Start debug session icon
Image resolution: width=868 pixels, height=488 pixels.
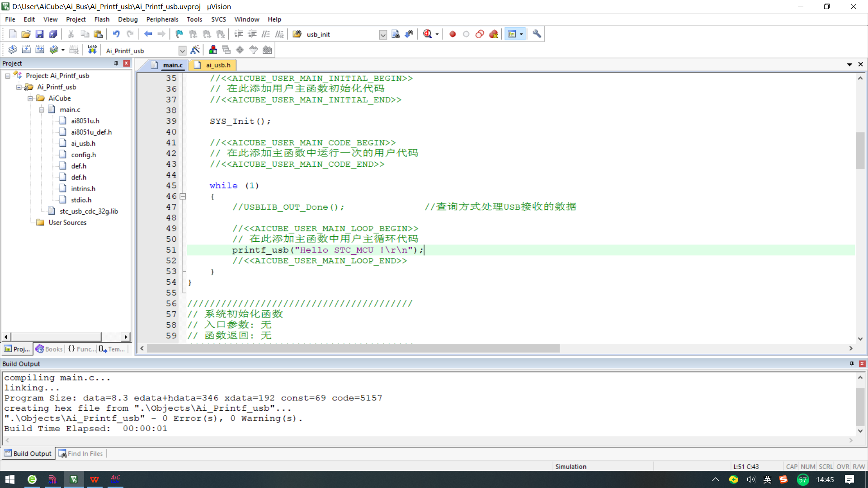point(427,34)
